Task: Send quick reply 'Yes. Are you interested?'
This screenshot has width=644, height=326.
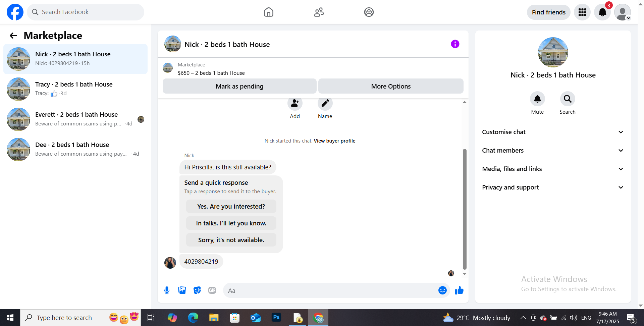Action: pos(231,207)
